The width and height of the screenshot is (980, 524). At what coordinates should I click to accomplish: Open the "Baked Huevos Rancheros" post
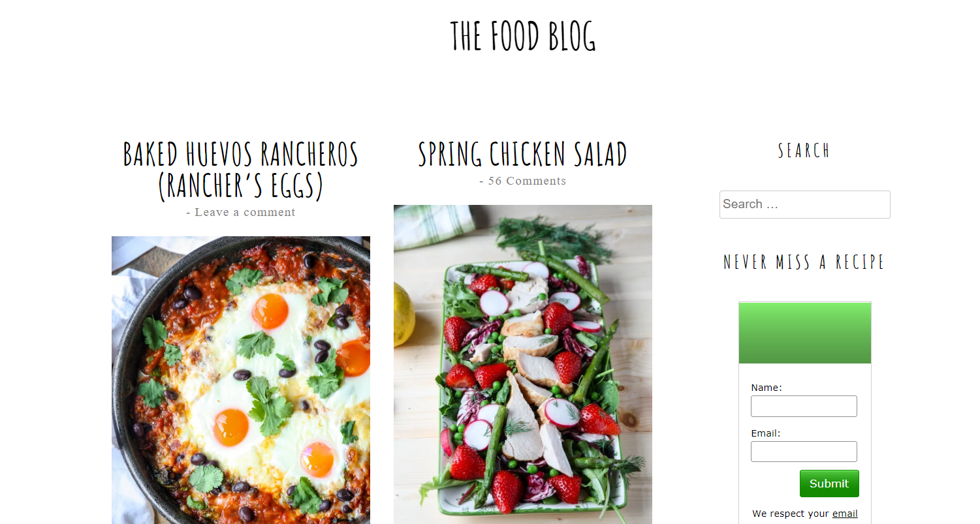tap(240, 170)
